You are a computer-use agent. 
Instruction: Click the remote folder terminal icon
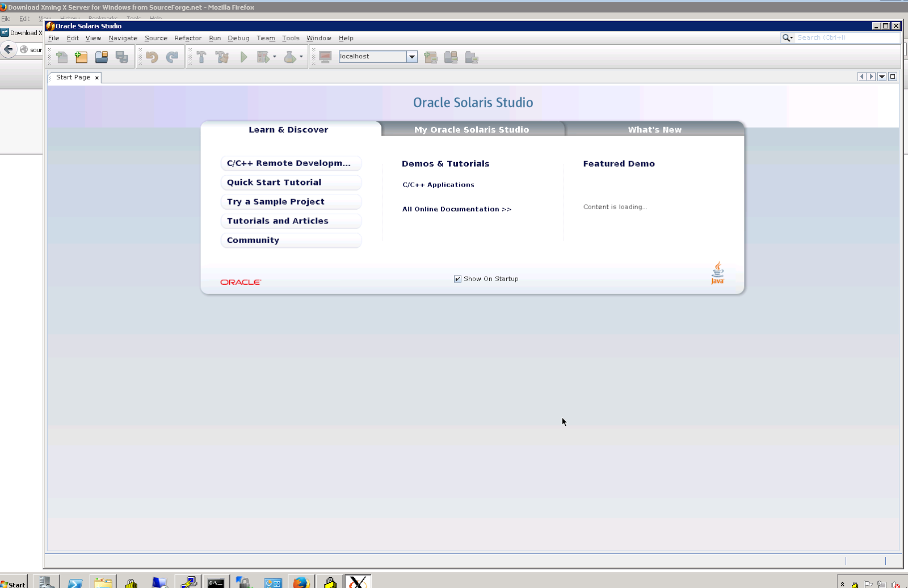472,57
